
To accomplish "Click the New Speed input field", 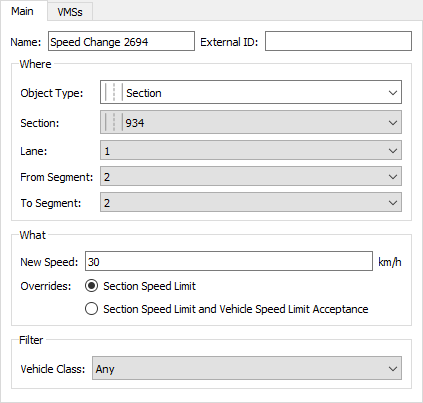I will pyautogui.click(x=229, y=261).
